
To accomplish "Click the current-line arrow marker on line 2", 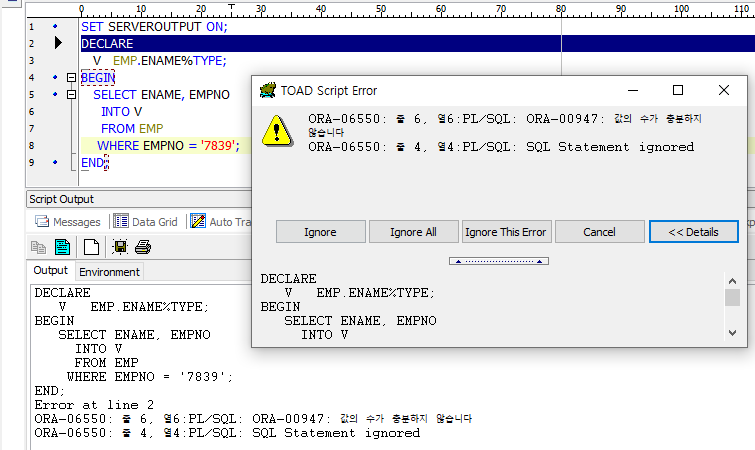I will (x=58, y=43).
